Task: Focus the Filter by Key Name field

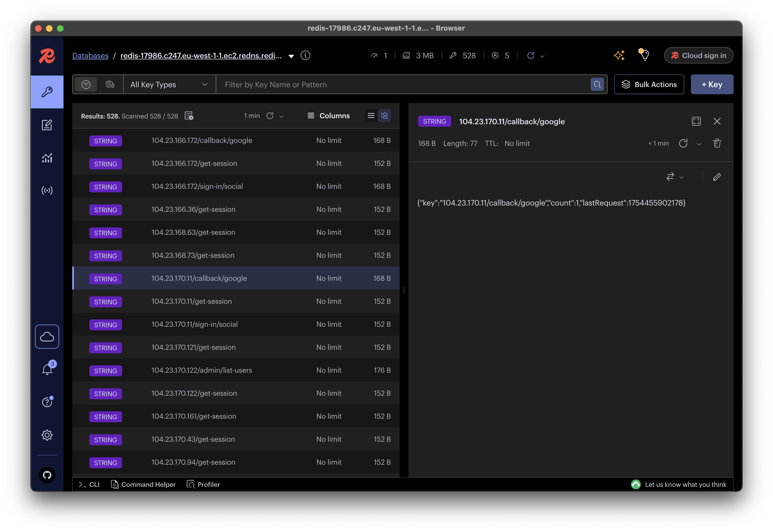Action: [x=403, y=84]
